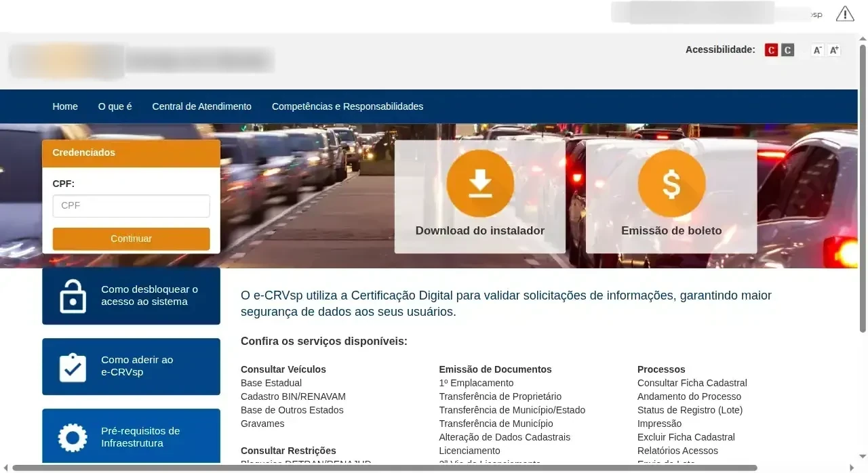Click the gear icon for infrastructure prerequisites
Image resolution: width=868 pixels, height=473 pixels.
(73, 437)
